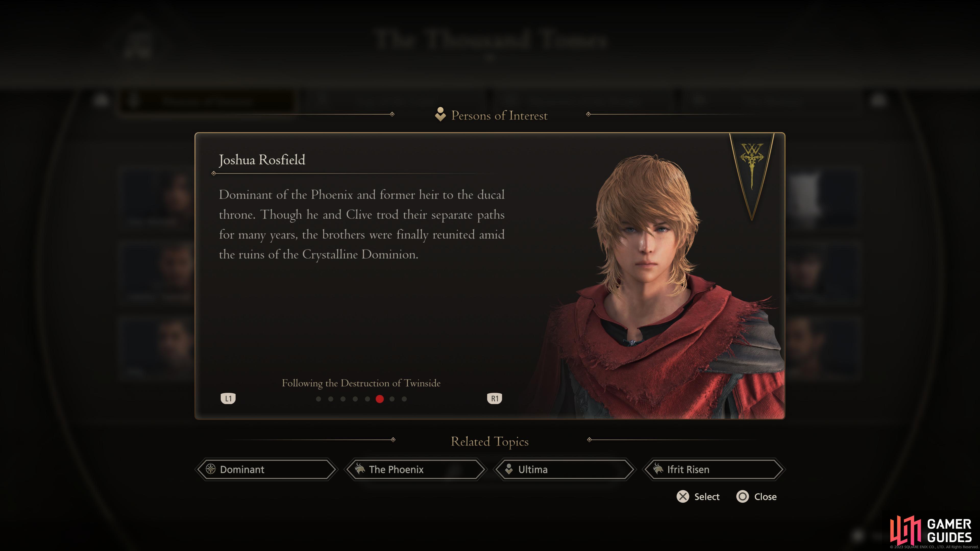Click the Persons of Interest category icon

click(440, 115)
